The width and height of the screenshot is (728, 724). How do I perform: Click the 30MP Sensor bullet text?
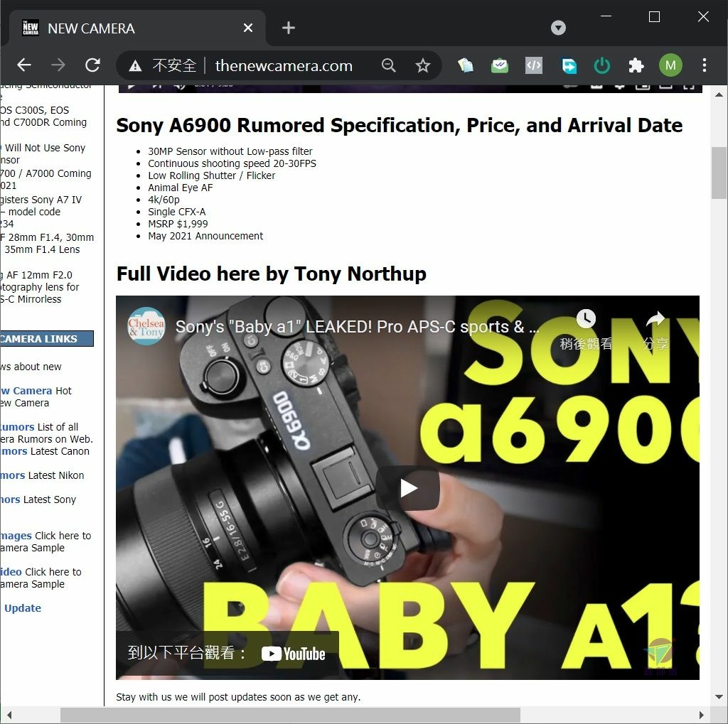point(230,151)
